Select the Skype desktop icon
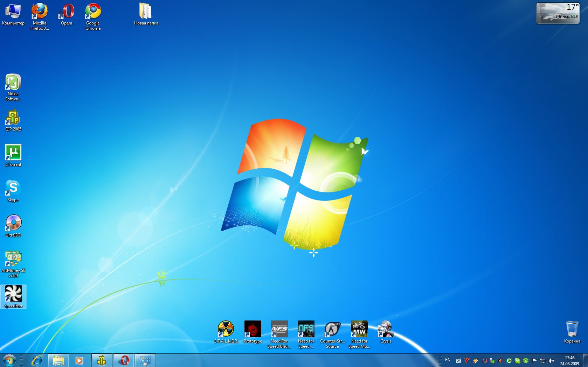This screenshot has height=367, width=588. (13, 188)
